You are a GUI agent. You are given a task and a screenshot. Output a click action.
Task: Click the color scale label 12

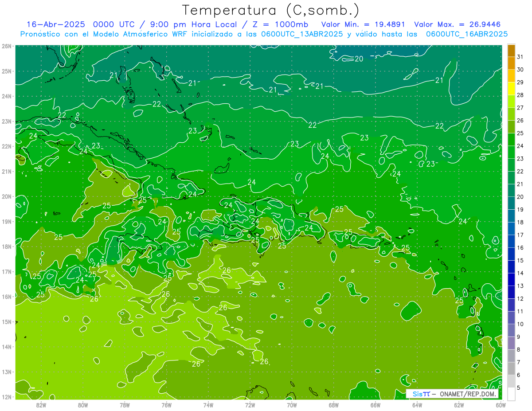click(x=520, y=299)
